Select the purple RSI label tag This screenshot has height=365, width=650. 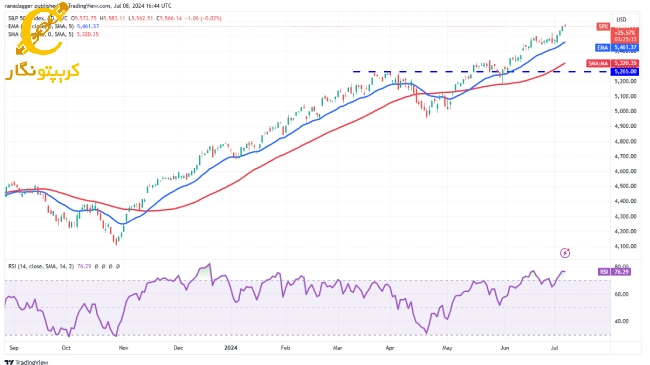click(x=604, y=272)
